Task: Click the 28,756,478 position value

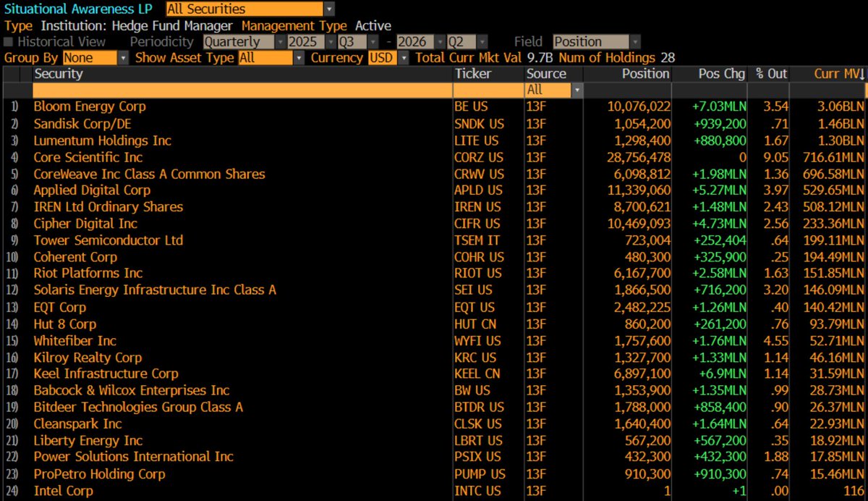Action: 637,157
